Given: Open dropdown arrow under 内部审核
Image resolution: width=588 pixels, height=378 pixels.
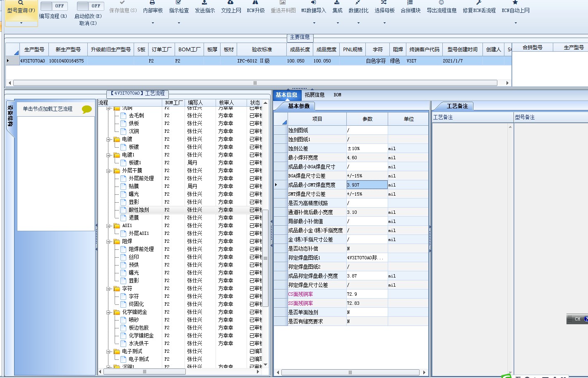Looking at the screenshot, I should click(153, 23).
